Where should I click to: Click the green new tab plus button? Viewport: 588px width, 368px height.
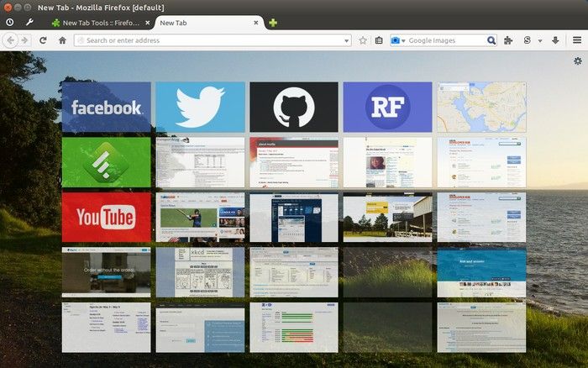pos(274,23)
